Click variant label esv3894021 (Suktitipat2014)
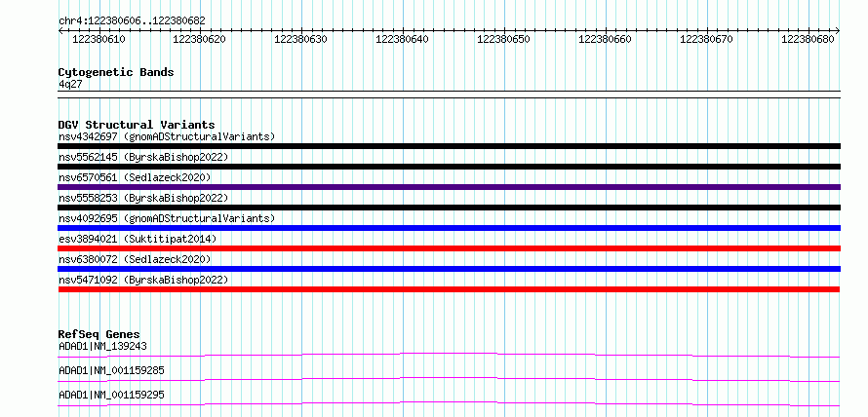 [138, 239]
